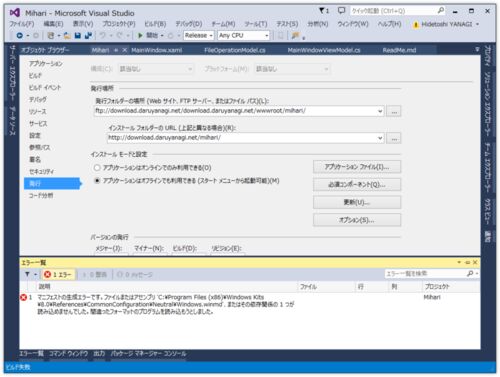Click the Save All toolbar icon
Screen dimensions: 500x377
(88, 35)
